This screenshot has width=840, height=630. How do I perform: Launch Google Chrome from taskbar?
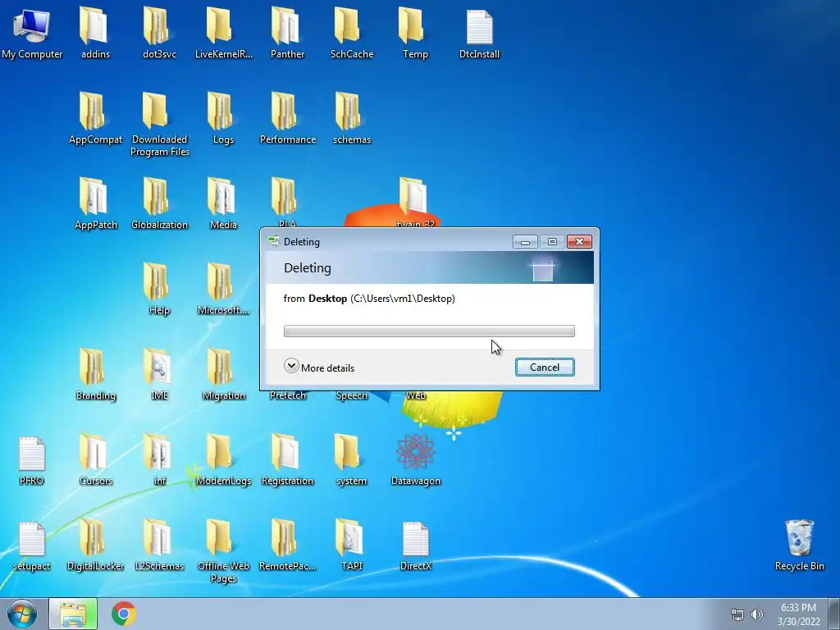124,614
